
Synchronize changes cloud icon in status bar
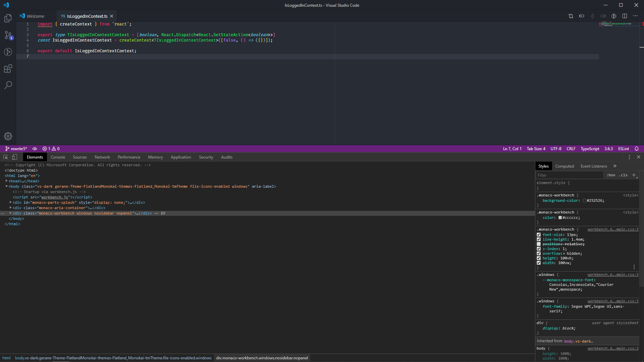(x=35, y=149)
